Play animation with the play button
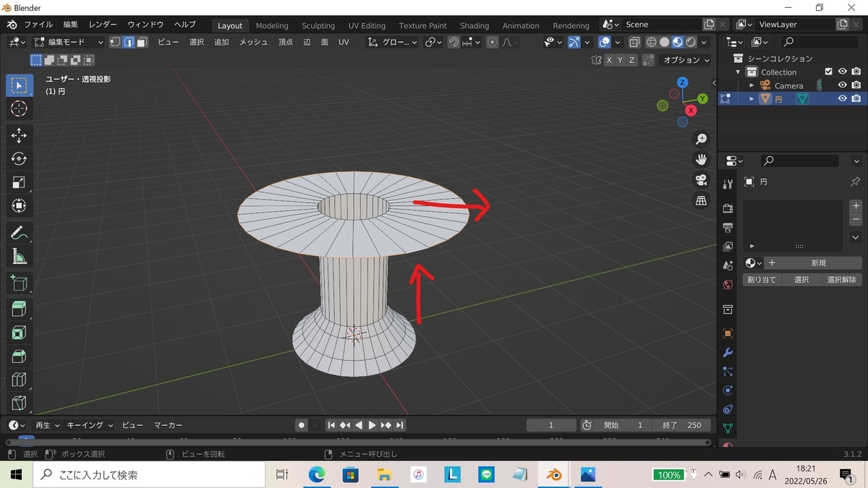Screen dimensions: 868x488 tap(372, 425)
